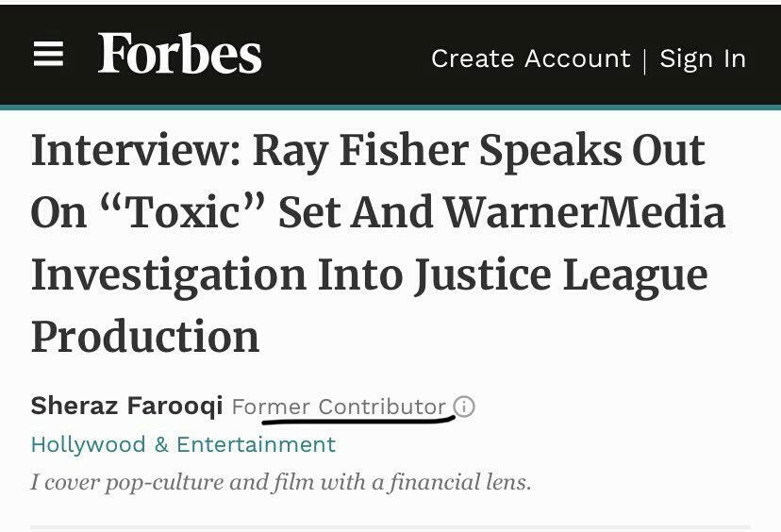Open the Sign In page

point(703,58)
